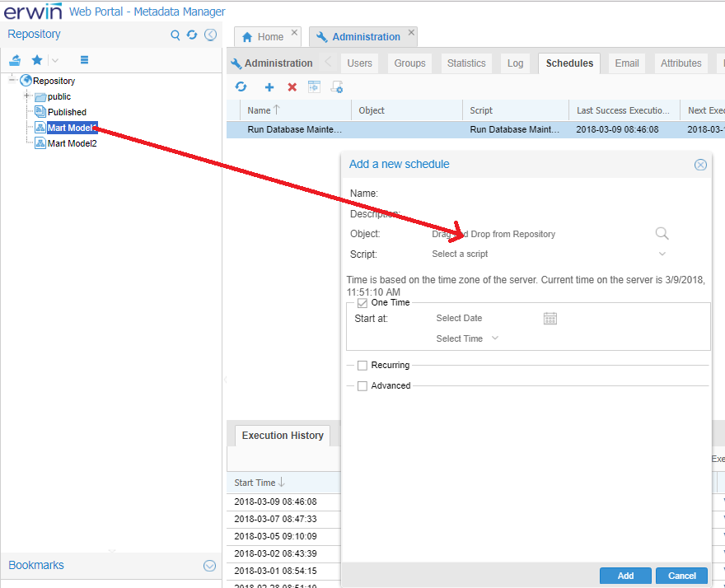Open the Attributes sub-tab
The height and width of the screenshot is (588, 725).
681,63
